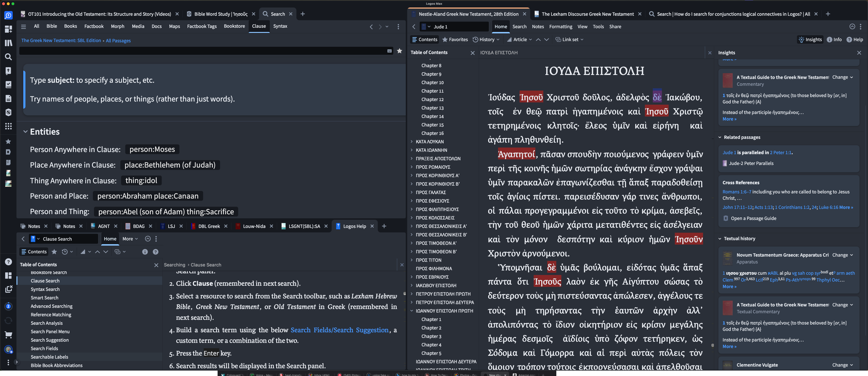The width and height of the screenshot is (868, 376).
Task: Switch to the Syntax search tab
Action: (x=280, y=26)
